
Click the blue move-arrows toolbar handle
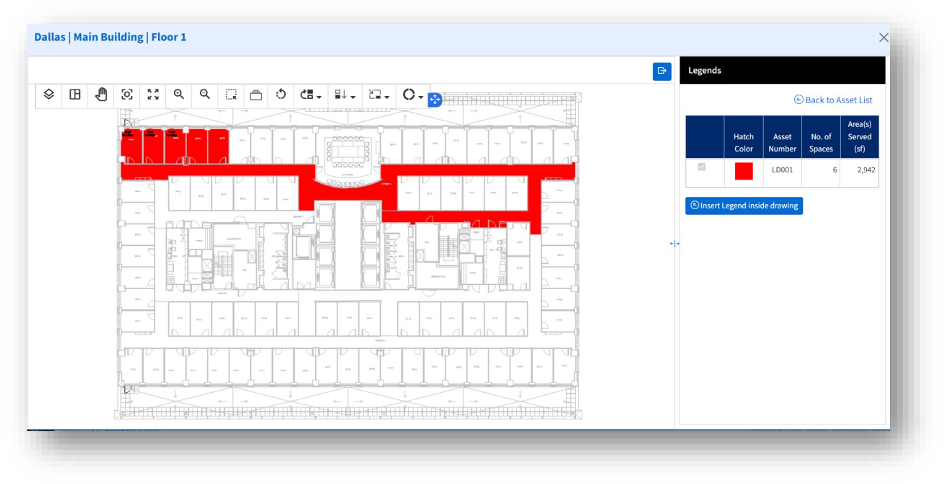(x=435, y=100)
